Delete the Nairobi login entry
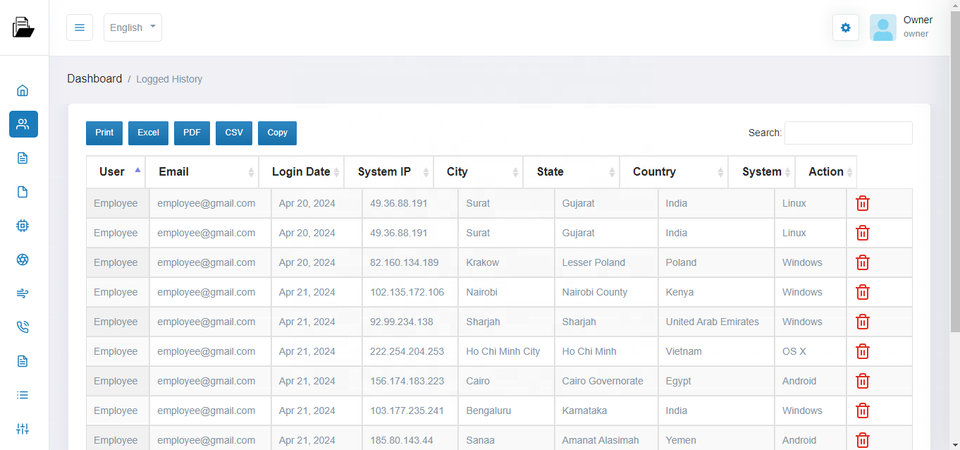 point(862,292)
